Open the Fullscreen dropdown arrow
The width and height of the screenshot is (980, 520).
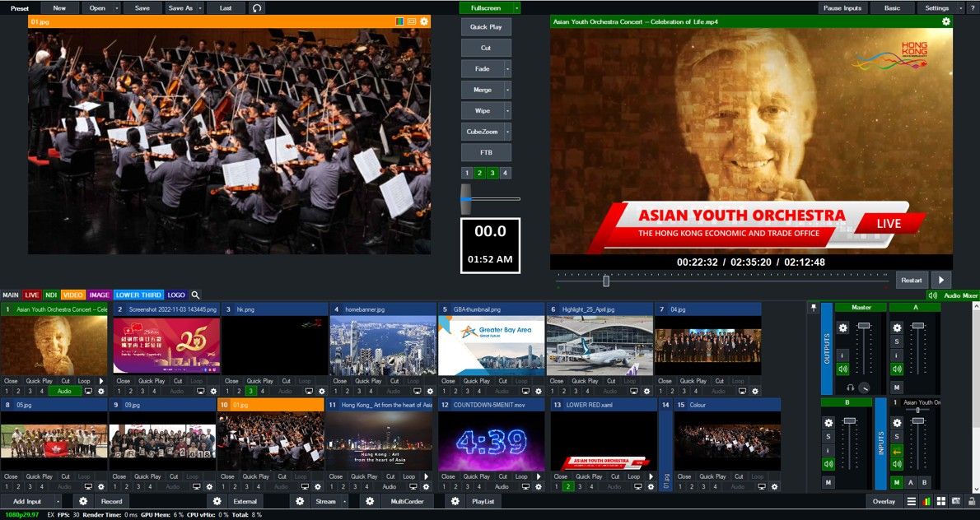[516, 8]
